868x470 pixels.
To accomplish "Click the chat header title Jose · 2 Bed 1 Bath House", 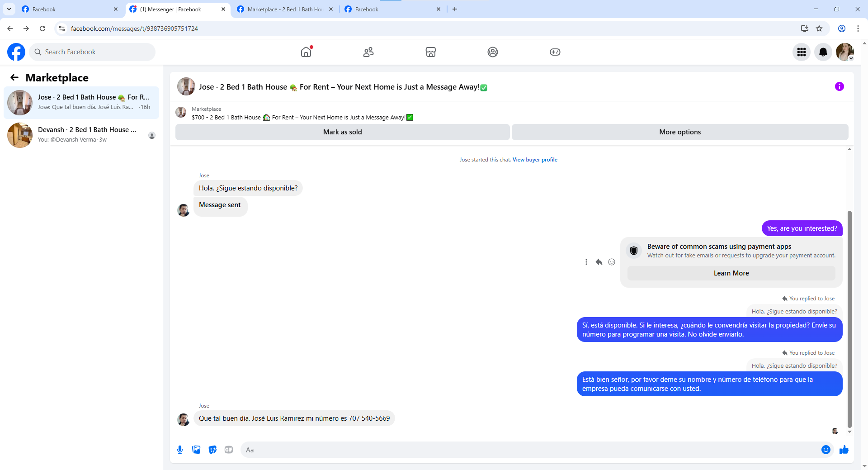I will pyautogui.click(x=343, y=87).
